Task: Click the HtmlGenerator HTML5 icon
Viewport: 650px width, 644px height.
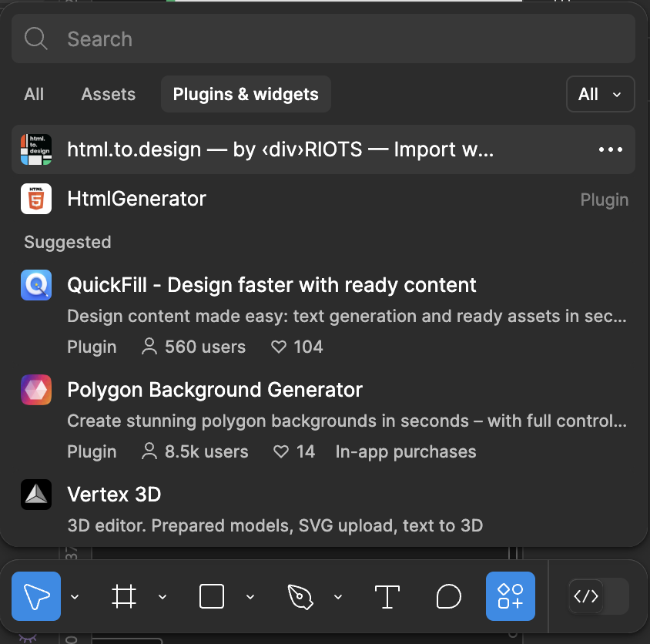Action: 36,199
